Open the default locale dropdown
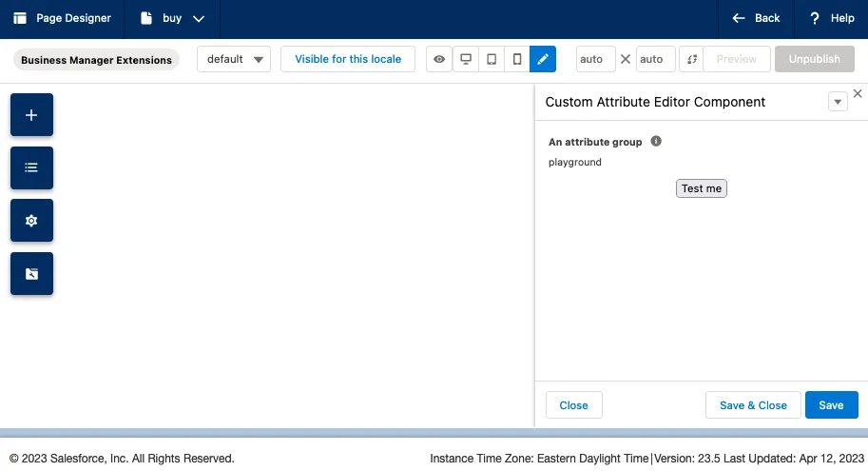This screenshot has width=868, height=471. click(234, 59)
